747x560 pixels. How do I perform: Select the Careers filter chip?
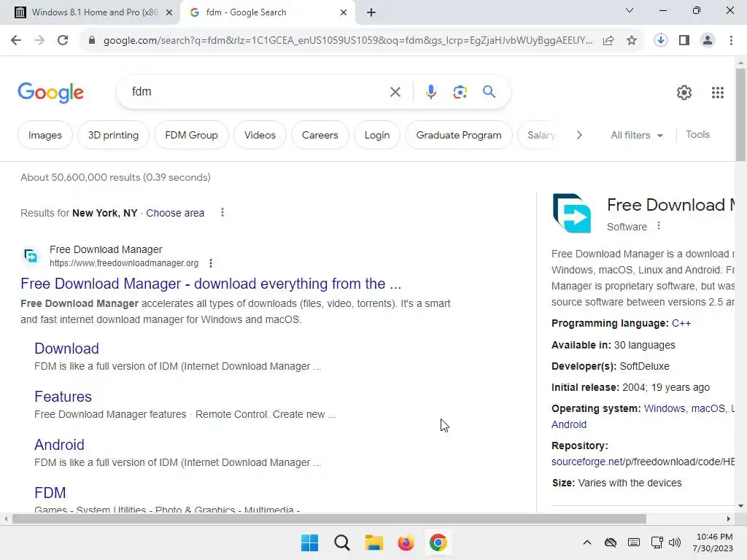[x=320, y=135]
